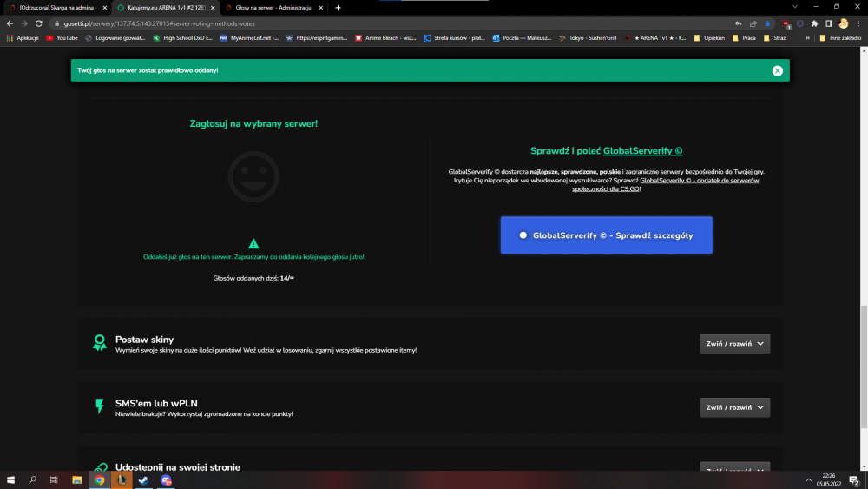Expand the 'Inne zakładki' folder
The width and height of the screenshot is (868, 489).
(840, 38)
